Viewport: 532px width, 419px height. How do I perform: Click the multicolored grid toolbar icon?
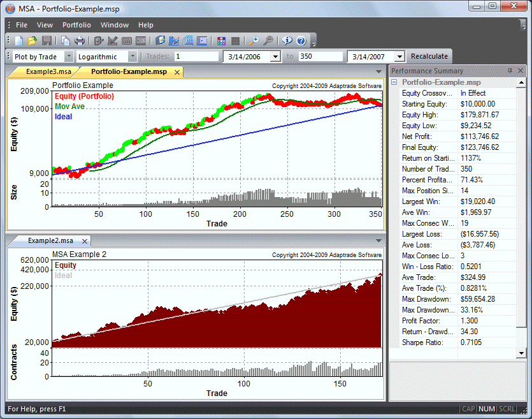[221, 41]
